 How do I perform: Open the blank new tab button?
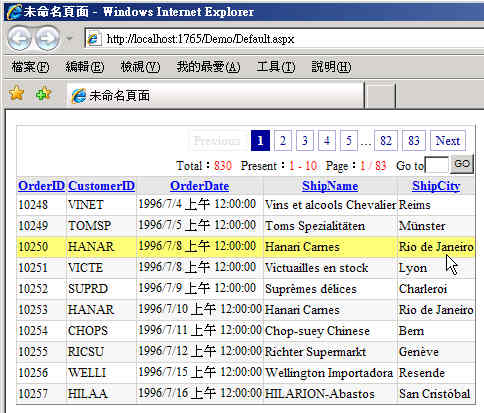point(380,96)
